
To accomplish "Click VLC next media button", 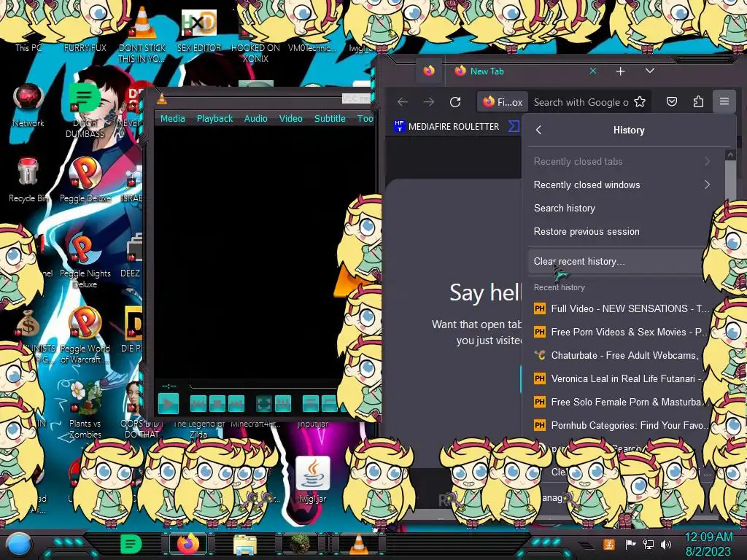I will [x=236, y=404].
